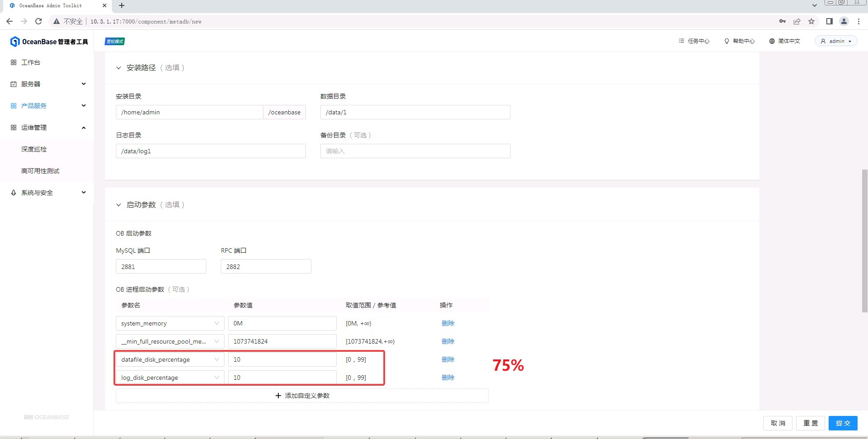
Task: Click the RPC 端口 input field
Action: pyautogui.click(x=266, y=266)
